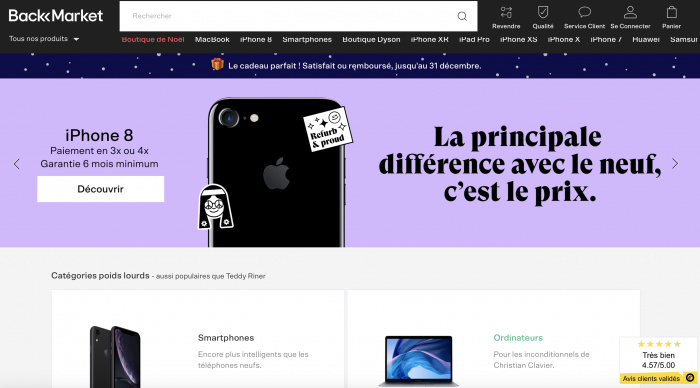Click the gift icon in banner
Screen dimensions: 700x388
[x=217, y=64]
